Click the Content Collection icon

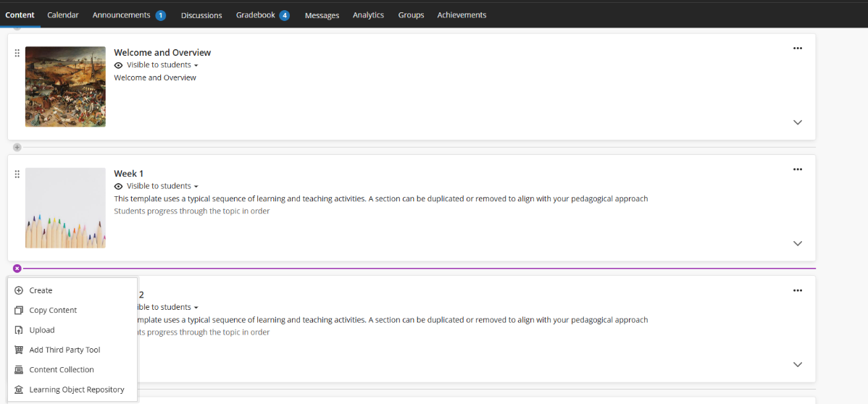pyautogui.click(x=19, y=370)
